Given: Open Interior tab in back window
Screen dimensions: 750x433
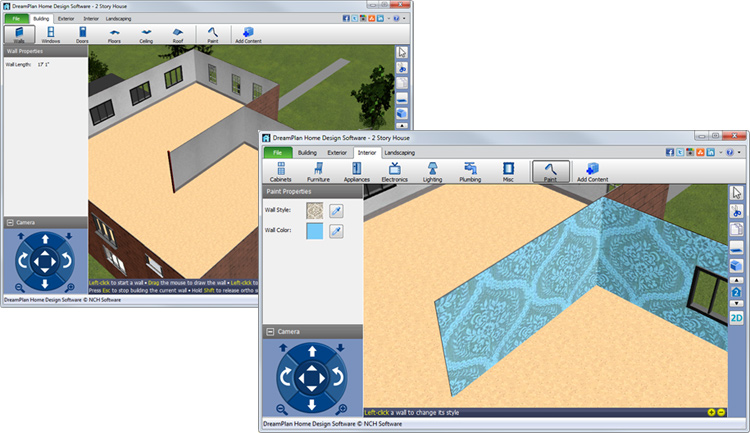Looking at the screenshot, I should click(x=91, y=19).
